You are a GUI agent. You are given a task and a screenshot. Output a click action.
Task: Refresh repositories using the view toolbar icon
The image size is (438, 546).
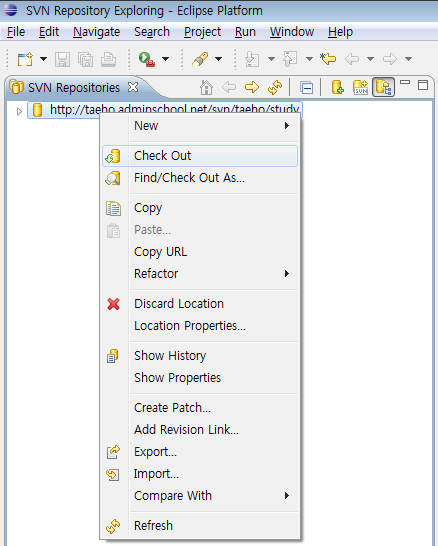click(x=275, y=87)
